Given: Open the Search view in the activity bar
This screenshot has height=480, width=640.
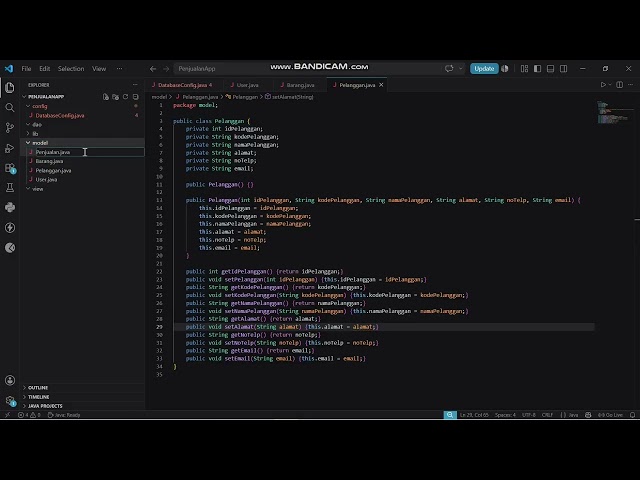Looking at the screenshot, I should (10, 108).
